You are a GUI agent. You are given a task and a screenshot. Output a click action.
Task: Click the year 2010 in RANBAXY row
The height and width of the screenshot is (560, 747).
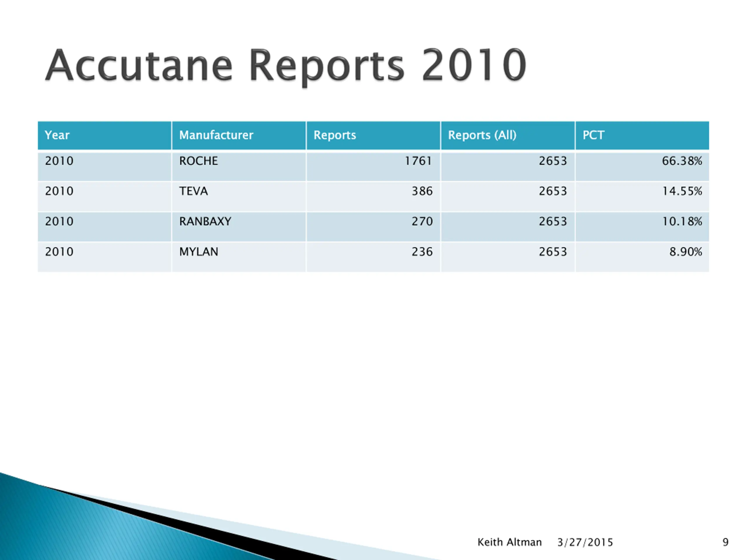59,221
